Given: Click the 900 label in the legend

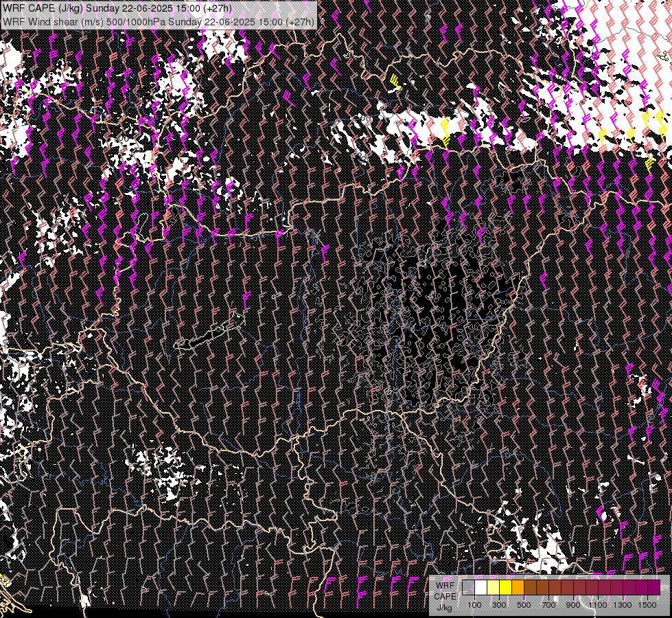Looking at the screenshot, I should [573, 605].
